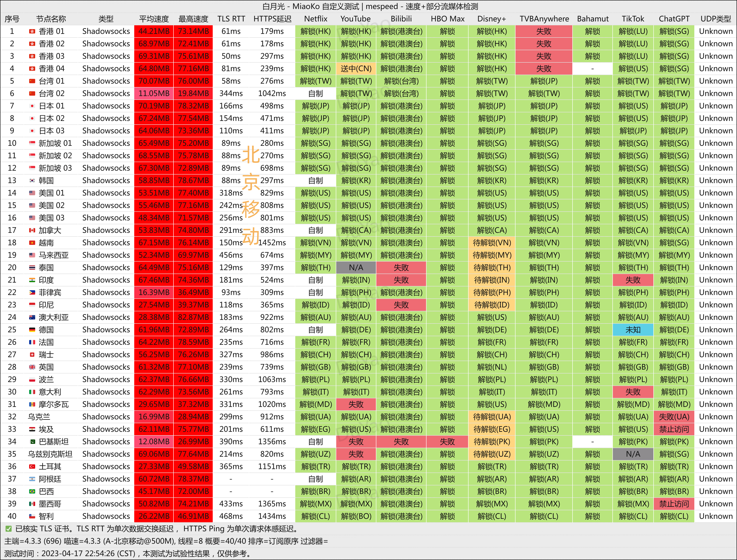
Task: Click the Brazil flag beside 巴西
Action: (32, 491)
